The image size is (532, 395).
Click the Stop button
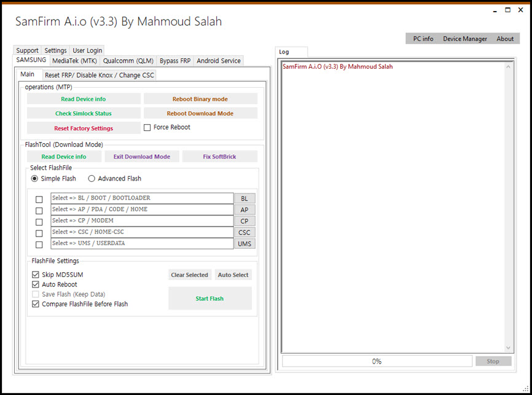493,361
